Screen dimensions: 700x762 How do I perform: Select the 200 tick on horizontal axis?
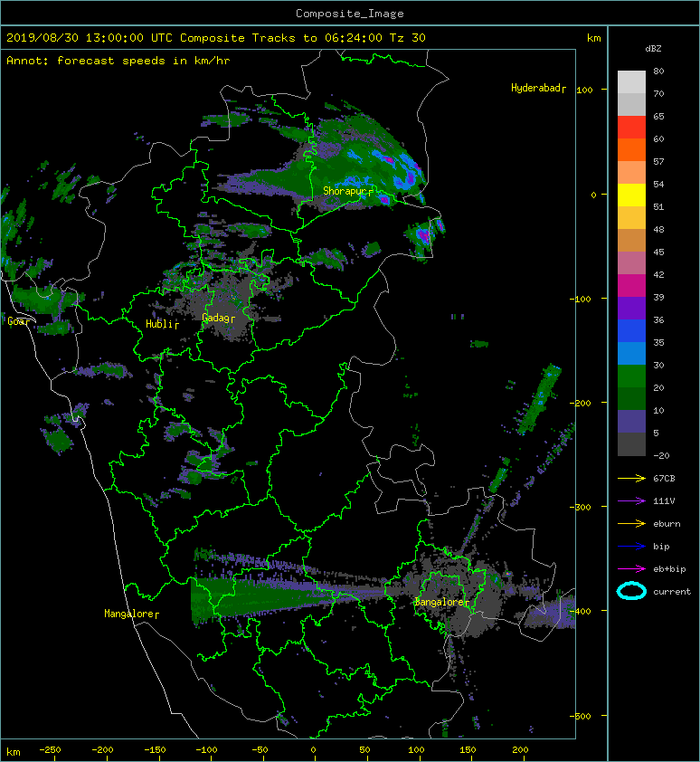pyautogui.click(x=520, y=750)
